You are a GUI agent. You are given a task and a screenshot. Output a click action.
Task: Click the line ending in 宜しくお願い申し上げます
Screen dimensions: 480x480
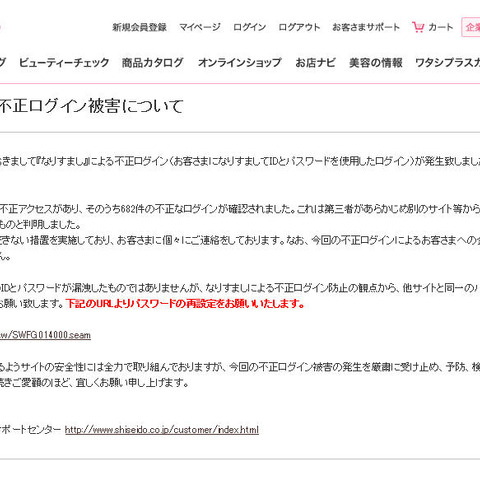click(94, 382)
